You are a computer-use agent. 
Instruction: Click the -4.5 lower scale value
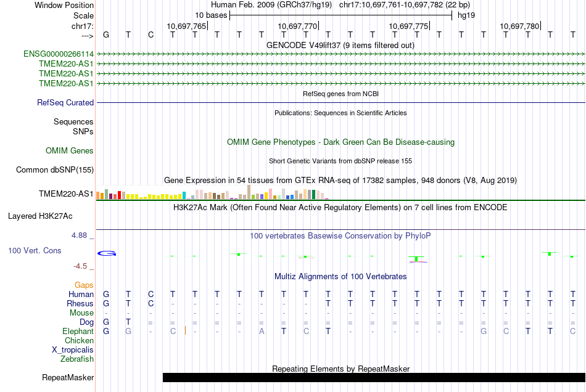click(80, 266)
